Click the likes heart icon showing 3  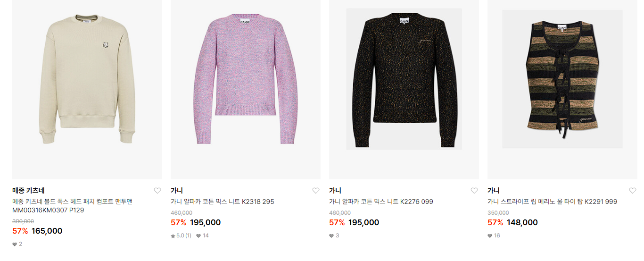point(331,236)
